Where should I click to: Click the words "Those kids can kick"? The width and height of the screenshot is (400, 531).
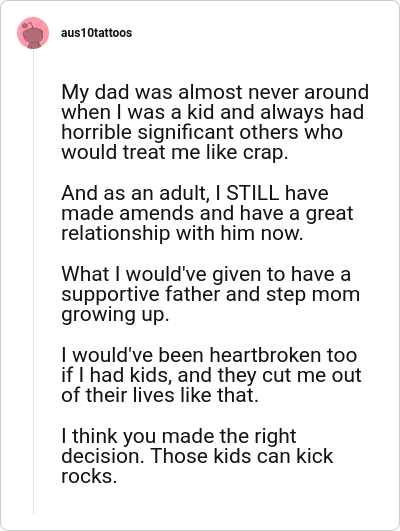pyautogui.click(x=242, y=456)
